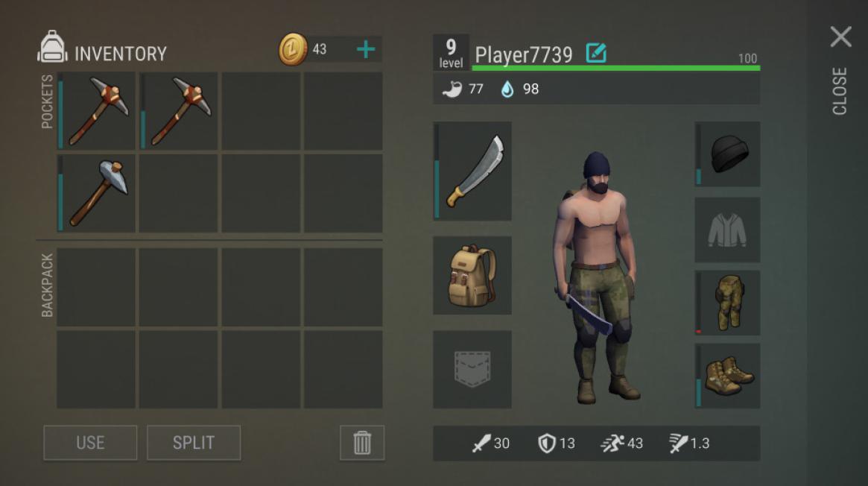The width and height of the screenshot is (868, 486).
Task: Select the first empty backpack slot
Action: click(x=96, y=287)
